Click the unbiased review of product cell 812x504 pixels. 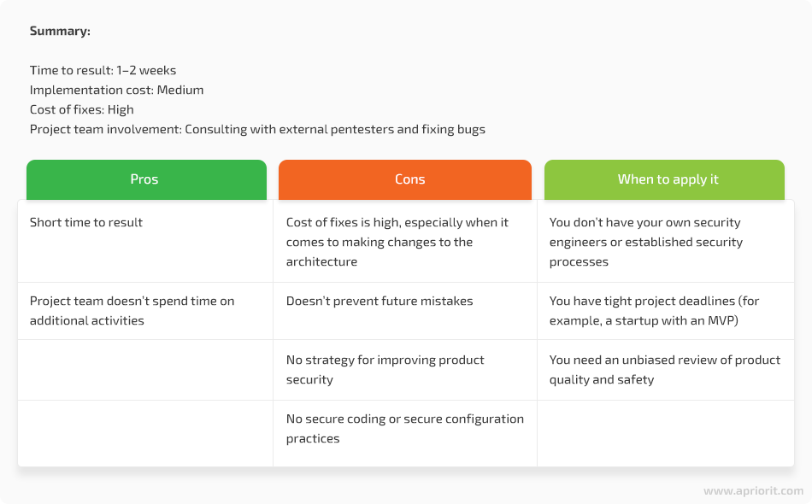click(666, 370)
